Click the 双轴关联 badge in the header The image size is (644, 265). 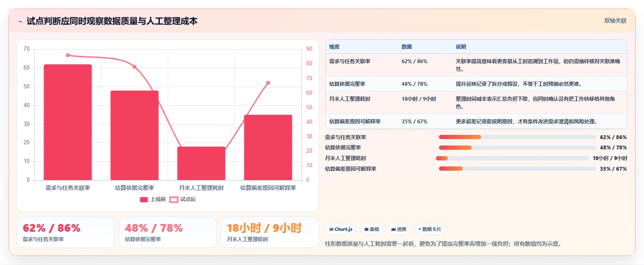615,21
